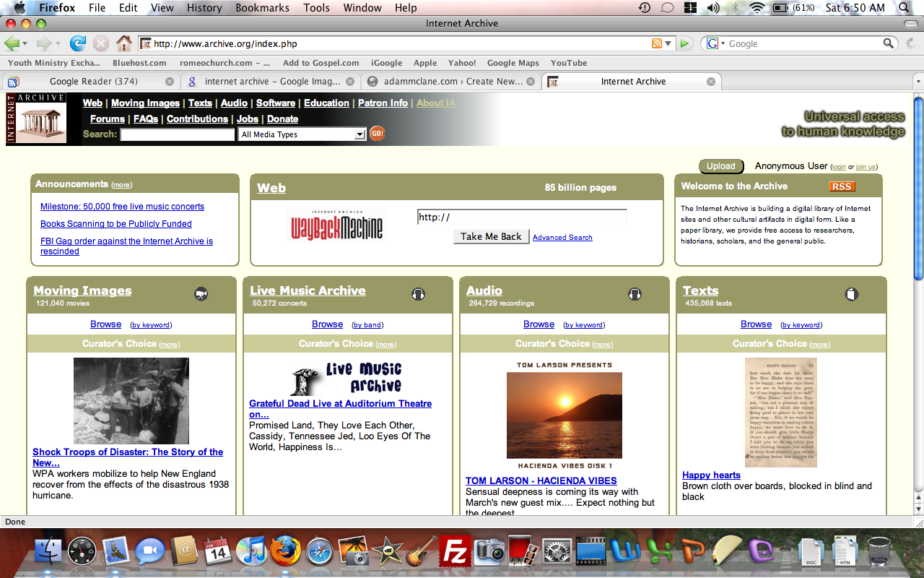Click the Live Music Archive headphones icon

pyautogui.click(x=418, y=294)
